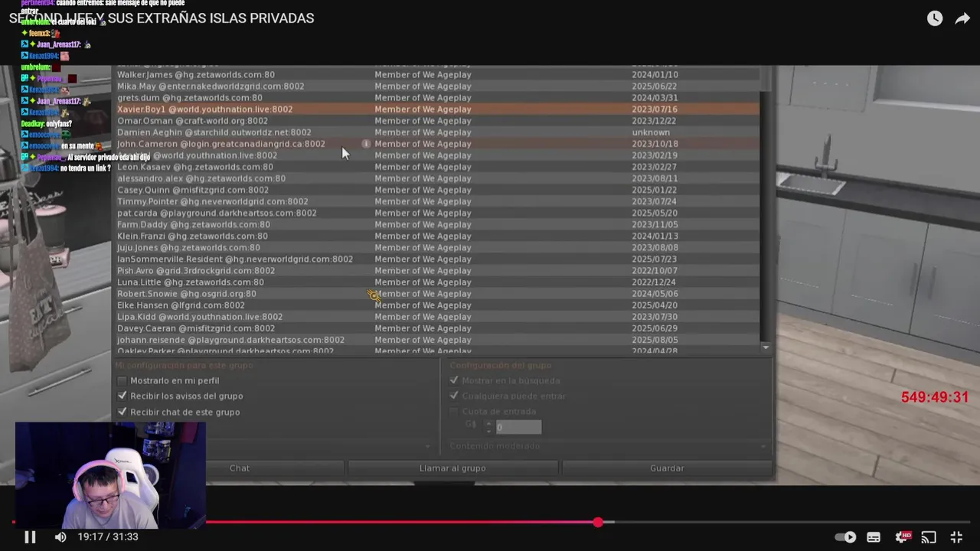The height and width of the screenshot is (551, 980).
Task: Select John.Cameron @login.greatcanadiangrid.ca:8002
Action: click(x=437, y=144)
